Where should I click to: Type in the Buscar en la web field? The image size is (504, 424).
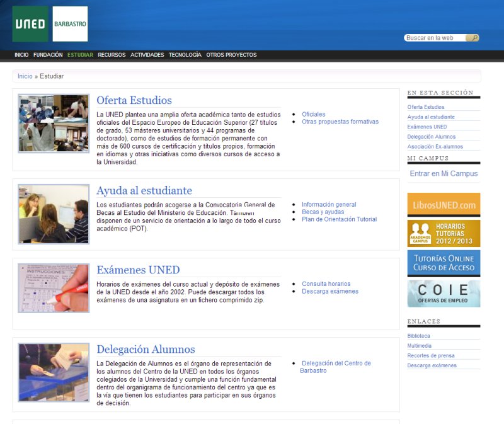[435, 38]
